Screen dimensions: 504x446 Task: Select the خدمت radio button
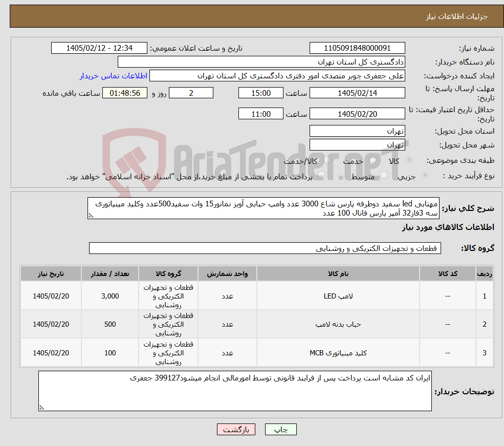coord(372,159)
